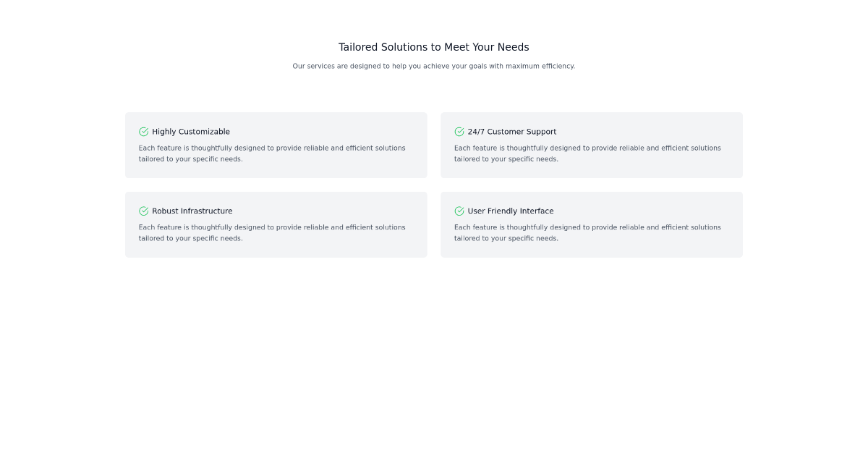
Task: Select the description text under 24/7 Customer Support
Action: (x=587, y=153)
